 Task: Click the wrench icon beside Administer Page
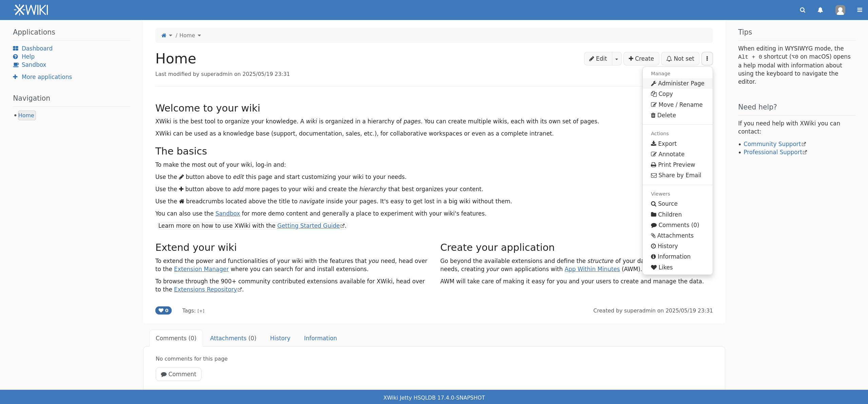(653, 83)
